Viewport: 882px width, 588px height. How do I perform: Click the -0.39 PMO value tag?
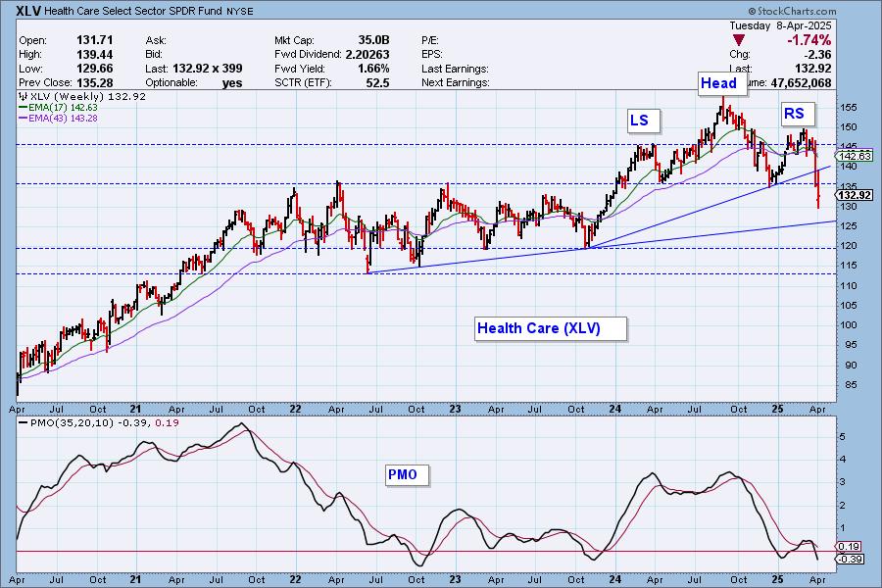[x=850, y=559]
